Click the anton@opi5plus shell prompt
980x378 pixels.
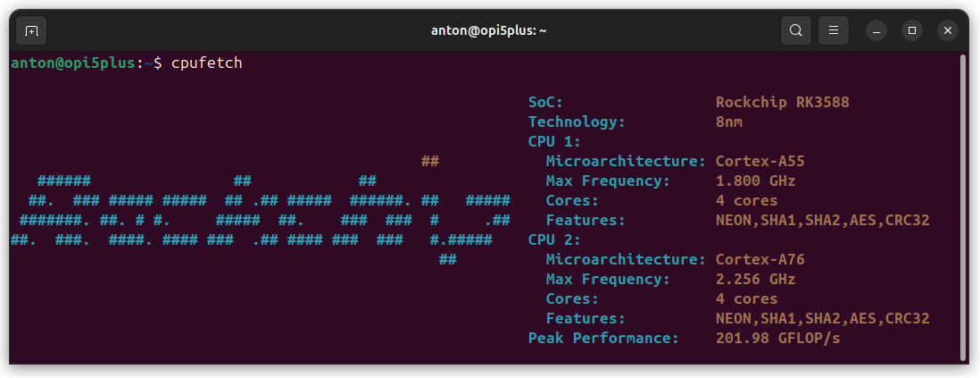coord(72,63)
